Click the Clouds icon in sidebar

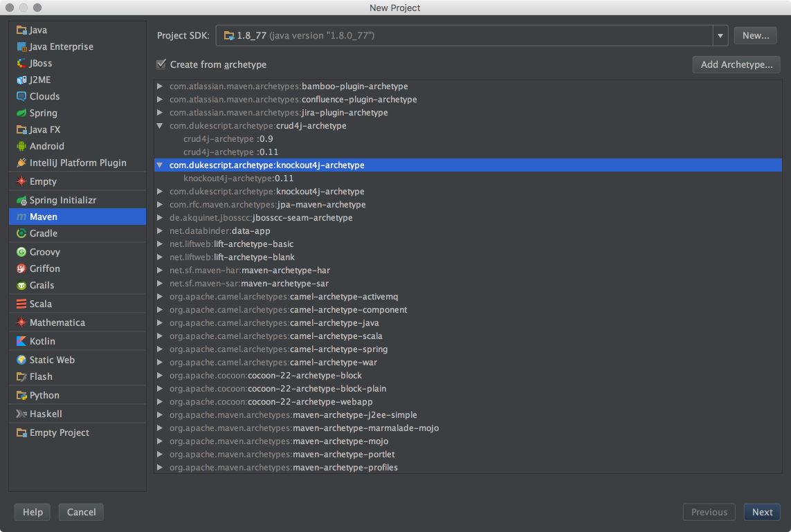pos(21,97)
